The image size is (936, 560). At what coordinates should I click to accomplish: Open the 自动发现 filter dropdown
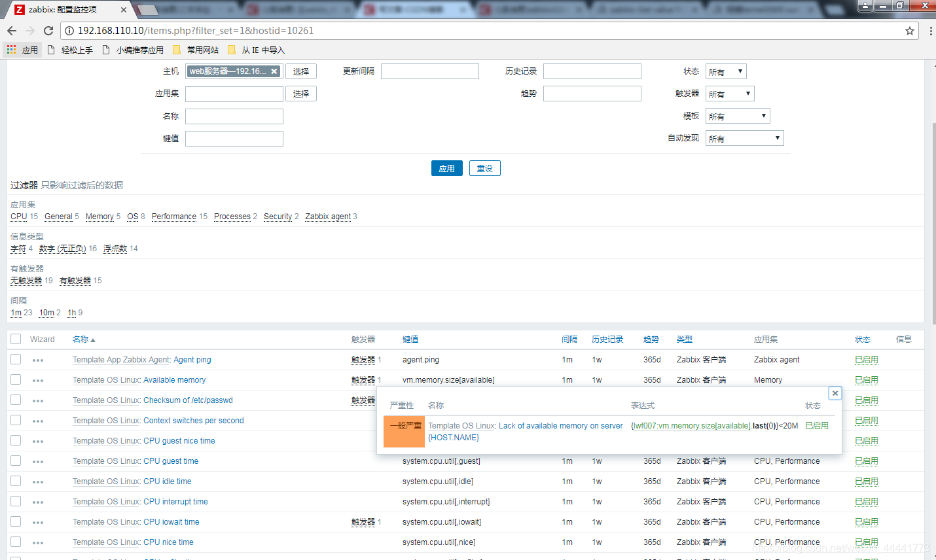click(x=745, y=139)
